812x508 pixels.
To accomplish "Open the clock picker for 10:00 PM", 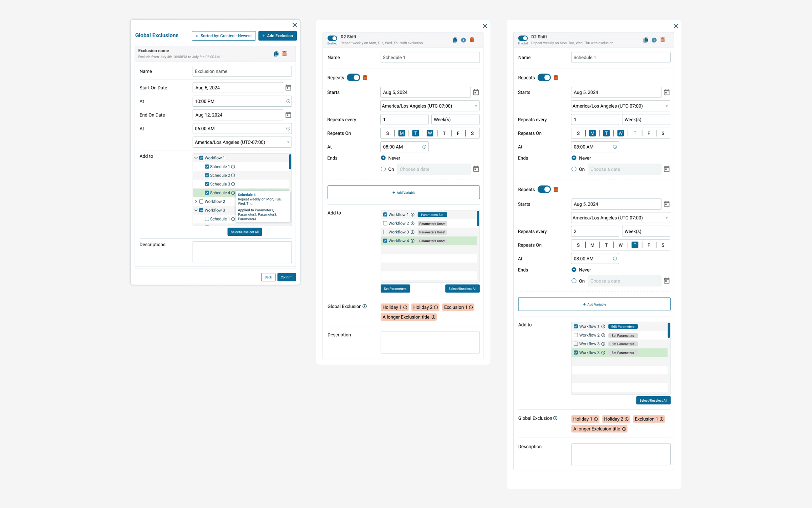I will pyautogui.click(x=288, y=101).
